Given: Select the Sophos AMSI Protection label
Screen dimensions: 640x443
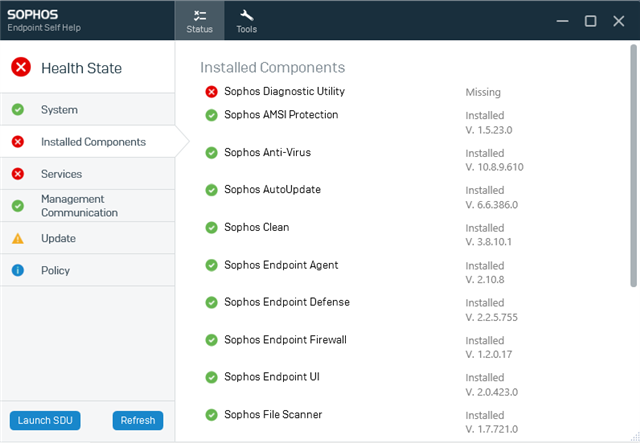Looking at the screenshot, I should click(x=281, y=115).
